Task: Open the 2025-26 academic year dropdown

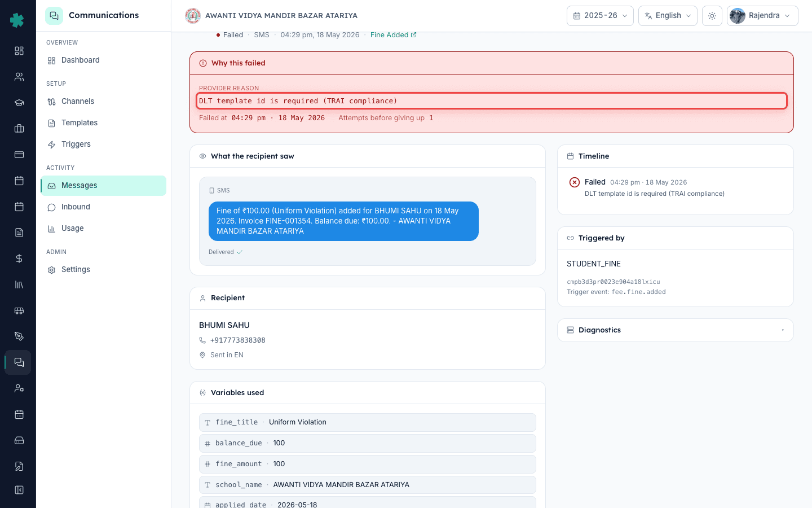Action: (600, 16)
